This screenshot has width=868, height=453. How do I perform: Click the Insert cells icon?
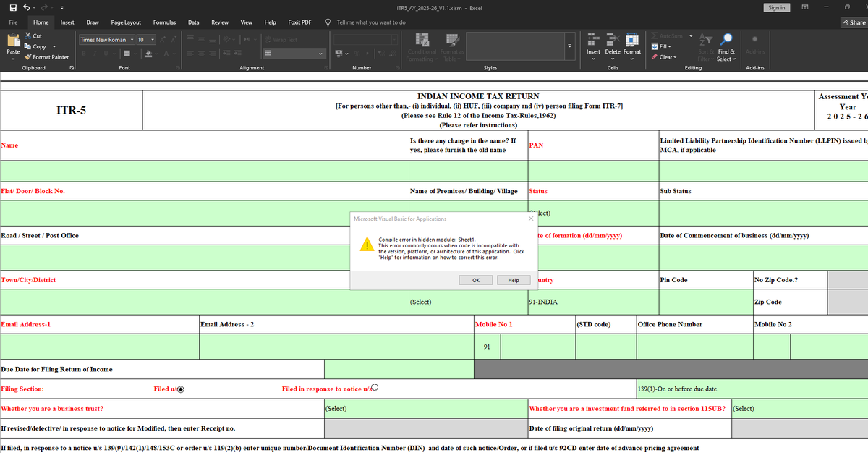click(593, 38)
